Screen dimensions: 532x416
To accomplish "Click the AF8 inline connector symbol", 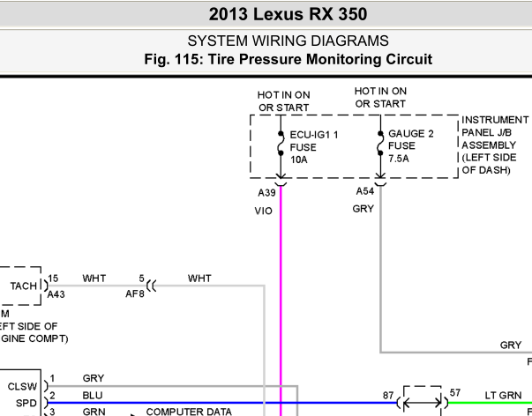I will pos(152,286).
